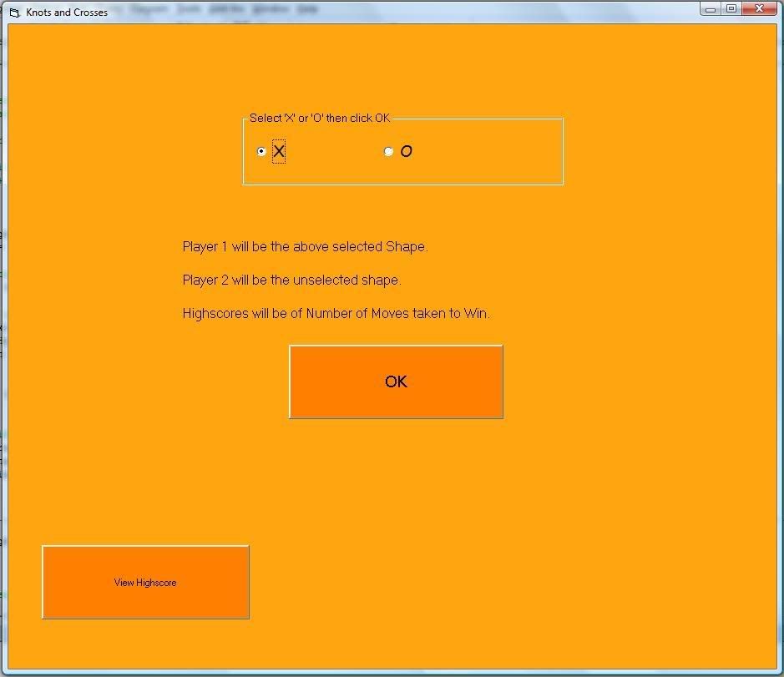Click the 'Knots and Crosses' title text
This screenshot has width=784, height=677.
pos(67,13)
